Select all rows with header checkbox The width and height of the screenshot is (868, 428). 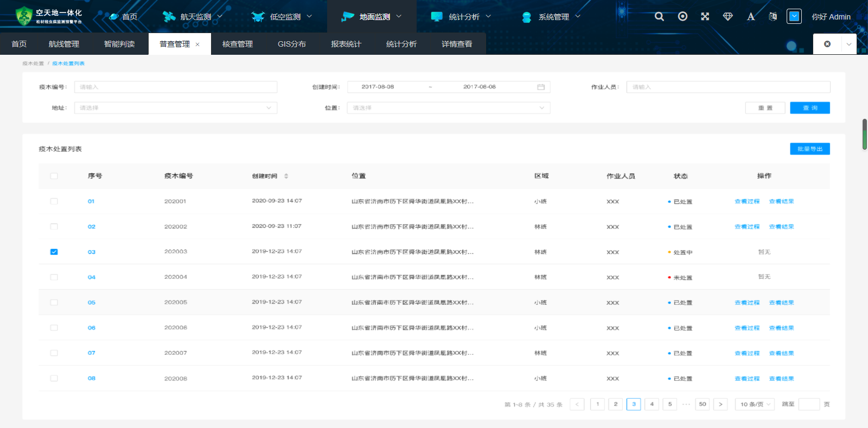click(x=54, y=176)
